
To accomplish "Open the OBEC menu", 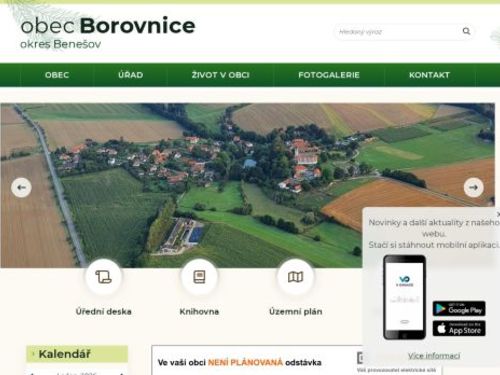I will (x=57, y=75).
